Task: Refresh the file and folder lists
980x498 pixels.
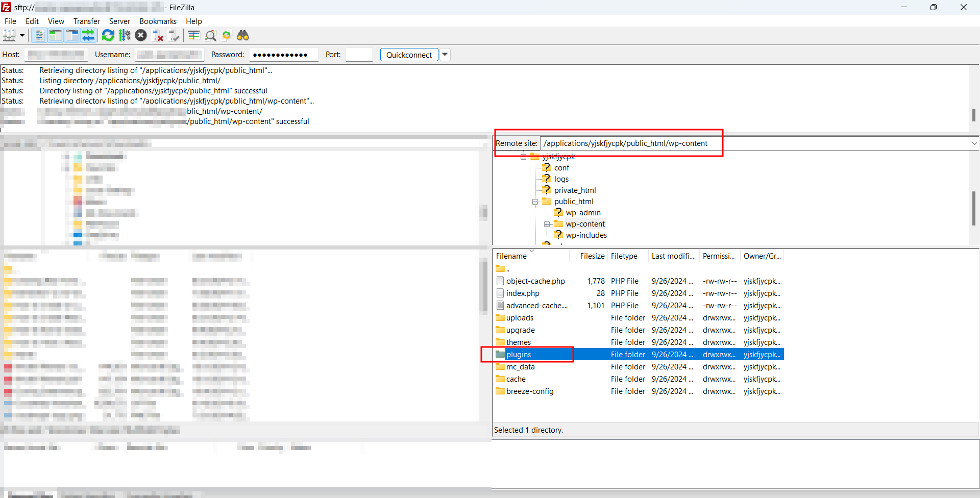Action: pos(108,35)
